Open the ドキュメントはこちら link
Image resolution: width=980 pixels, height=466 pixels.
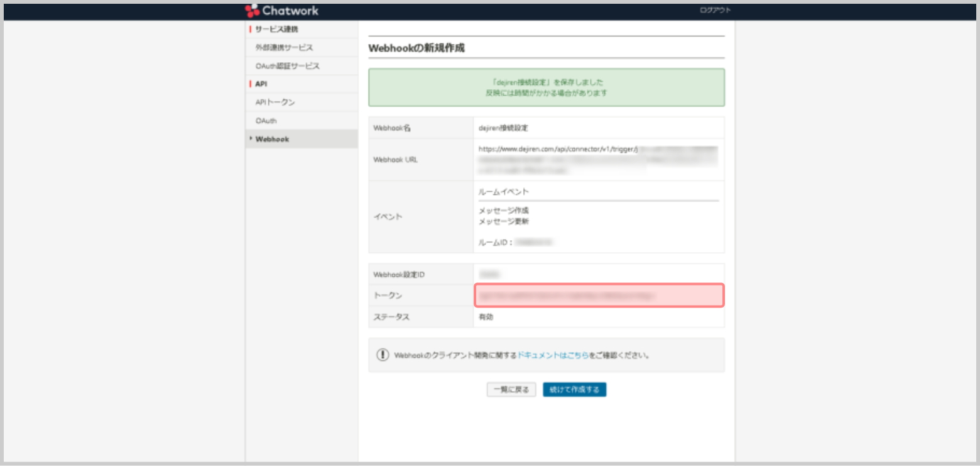click(x=553, y=355)
